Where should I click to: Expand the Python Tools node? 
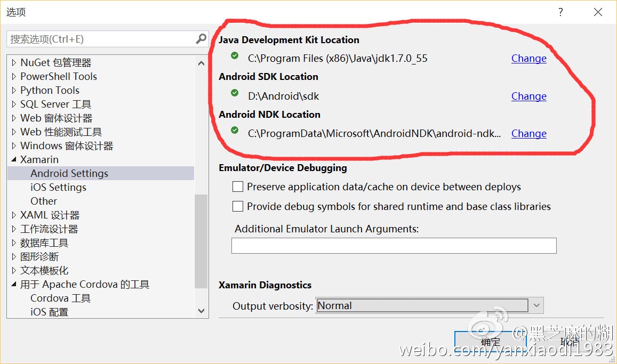coord(14,90)
